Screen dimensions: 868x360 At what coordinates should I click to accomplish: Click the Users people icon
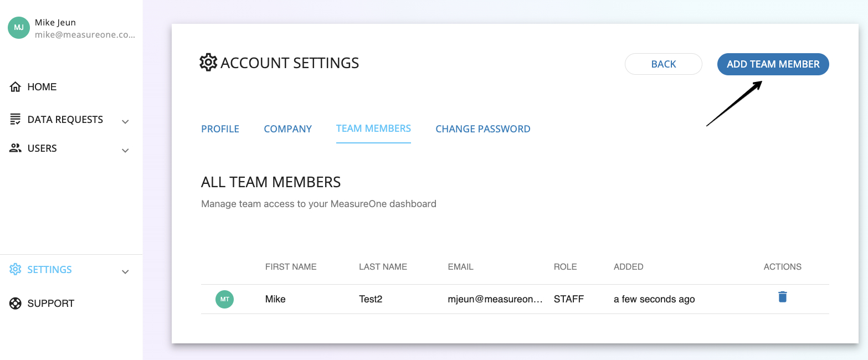tap(16, 148)
